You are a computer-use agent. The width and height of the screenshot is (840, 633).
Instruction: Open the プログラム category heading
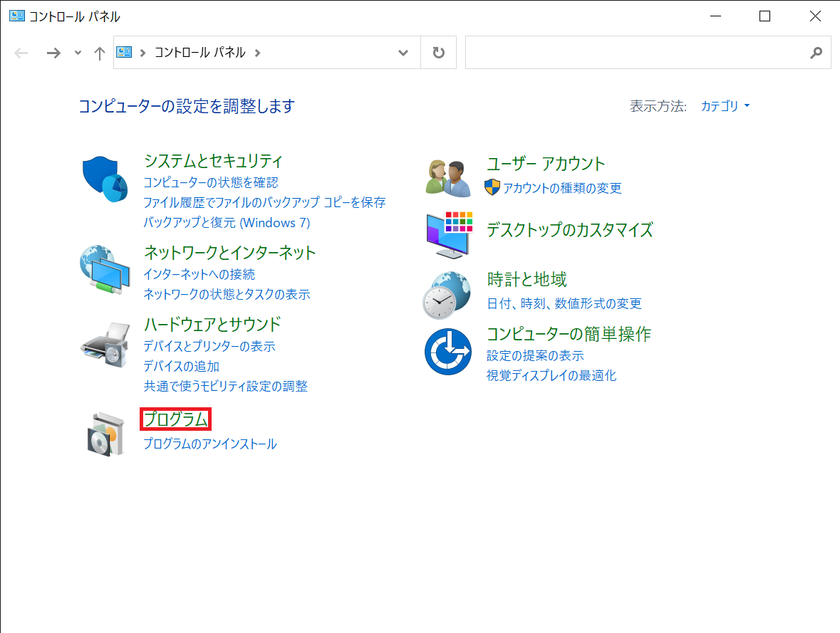pyautogui.click(x=175, y=419)
